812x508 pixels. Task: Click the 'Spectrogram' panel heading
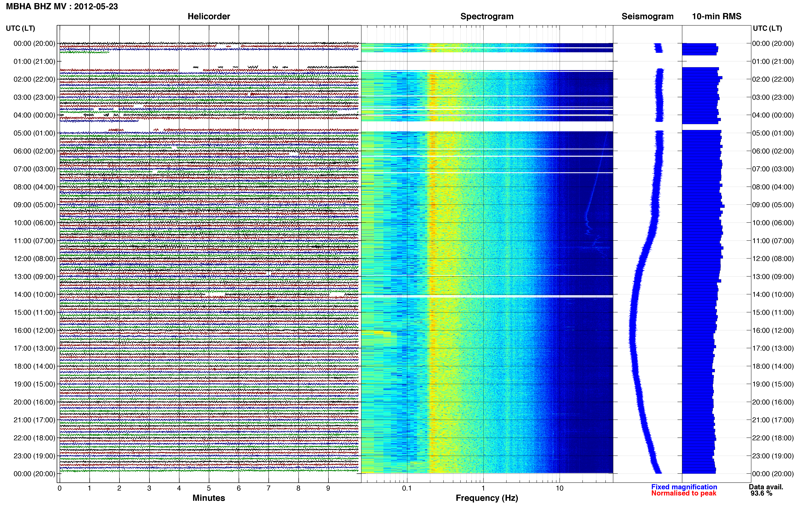487,16
